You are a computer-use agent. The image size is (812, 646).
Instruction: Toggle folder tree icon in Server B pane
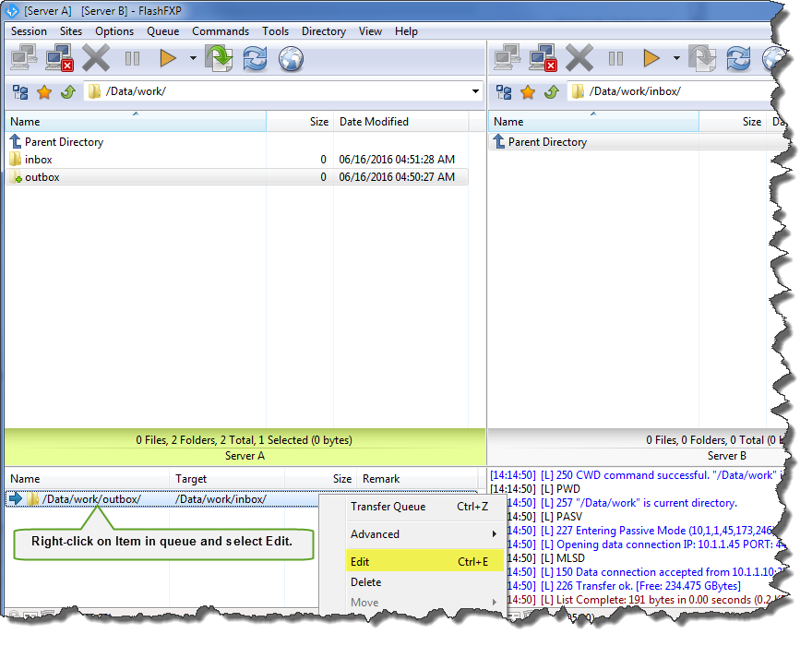(x=504, y=92)
